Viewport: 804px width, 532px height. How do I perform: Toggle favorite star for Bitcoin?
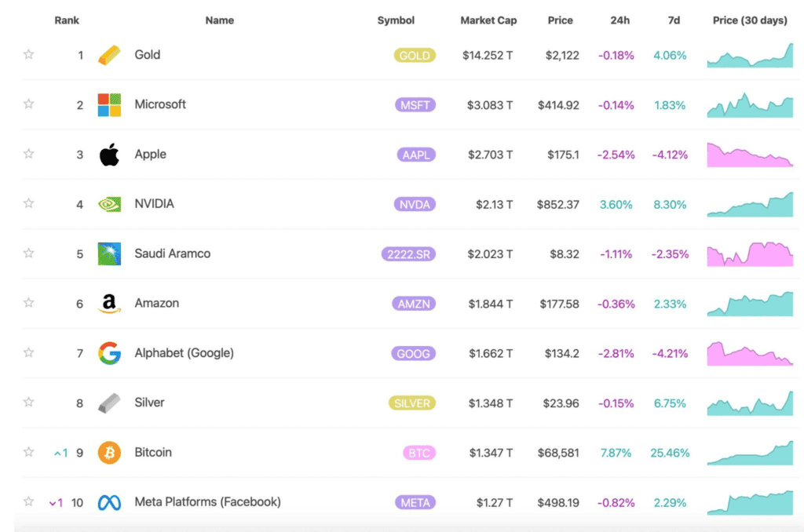pyautogui.click(x=29, y=451)
